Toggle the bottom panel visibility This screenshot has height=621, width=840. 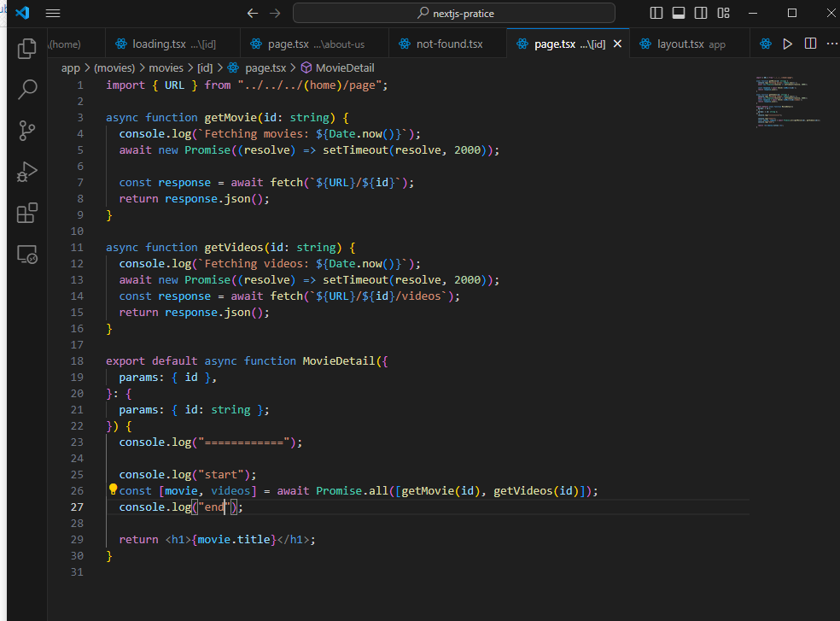coord(679,13)
